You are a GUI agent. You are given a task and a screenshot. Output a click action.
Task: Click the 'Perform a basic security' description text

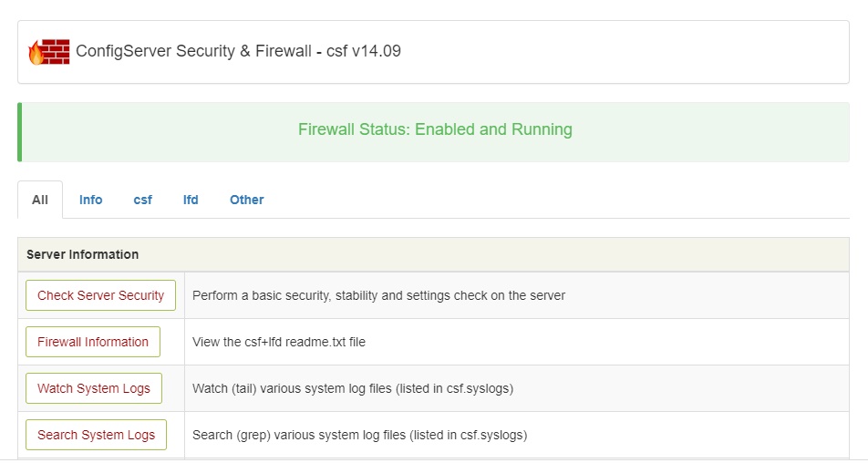[378, 295]
